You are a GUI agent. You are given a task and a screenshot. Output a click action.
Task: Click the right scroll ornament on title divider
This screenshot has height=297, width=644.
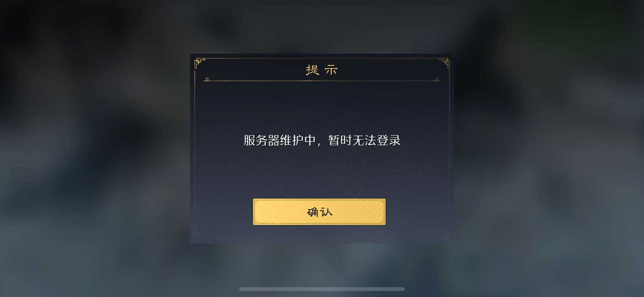pos(436,80)
